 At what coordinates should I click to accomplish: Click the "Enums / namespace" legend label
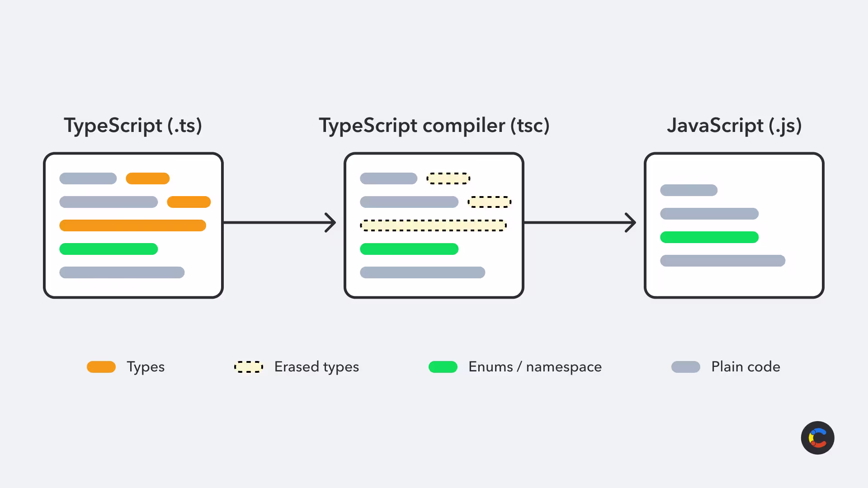535,367
